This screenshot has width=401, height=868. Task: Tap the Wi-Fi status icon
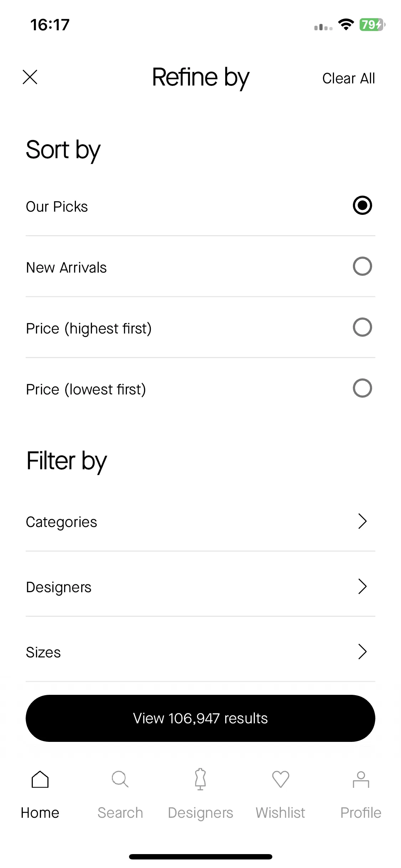pos(346,25)
